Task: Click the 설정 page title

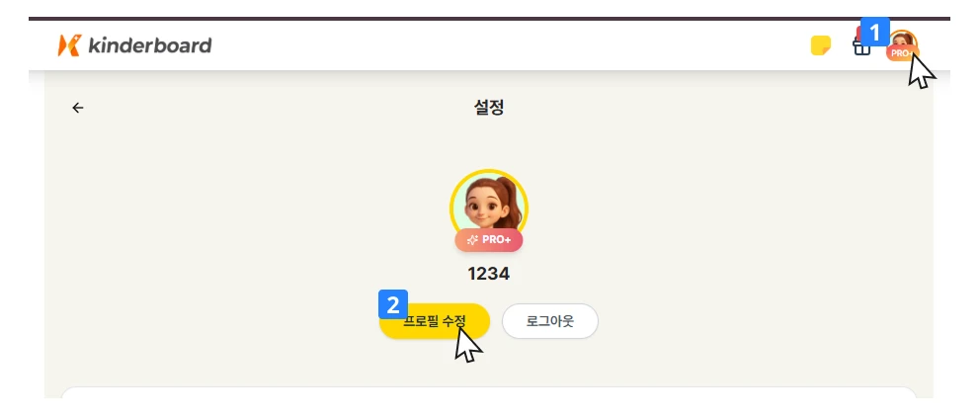Action: pyautogui.click(x=489, y=108)
